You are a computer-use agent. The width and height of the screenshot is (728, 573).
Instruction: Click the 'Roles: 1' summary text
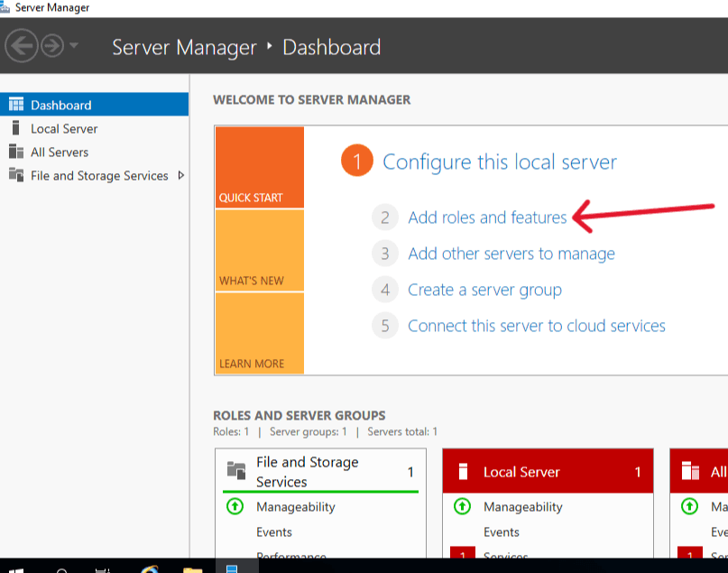coord(231,432)
